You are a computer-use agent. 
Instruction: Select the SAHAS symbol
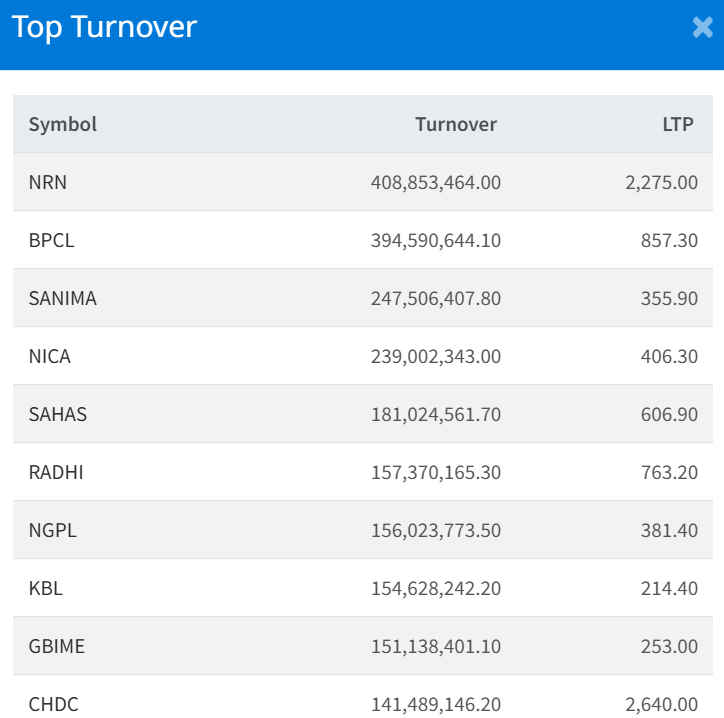58,414
